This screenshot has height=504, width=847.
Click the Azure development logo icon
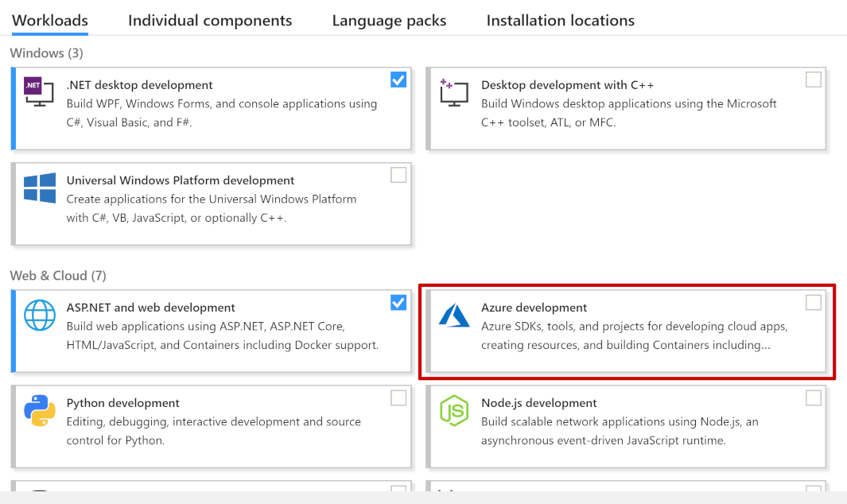click(x=454, y=315)
